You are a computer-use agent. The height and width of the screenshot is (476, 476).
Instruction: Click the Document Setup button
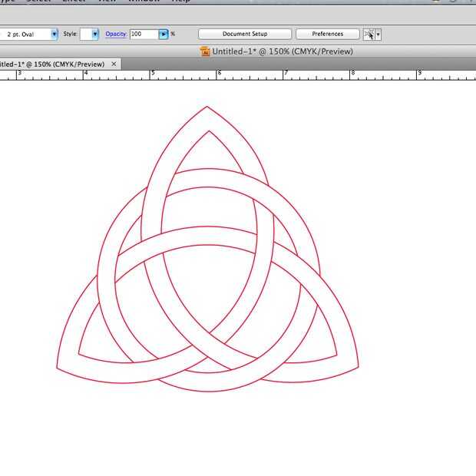tap(245, 34)
